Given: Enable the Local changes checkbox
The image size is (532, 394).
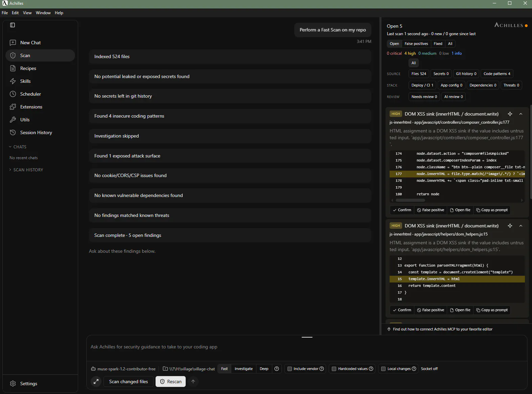Looking at the screenshot, I should click(383, 369).
